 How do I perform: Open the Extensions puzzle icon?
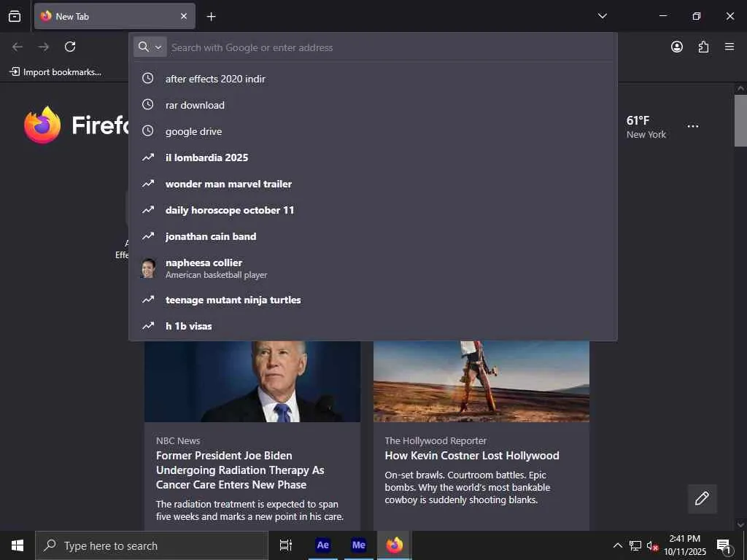click(x=703, y=47)
